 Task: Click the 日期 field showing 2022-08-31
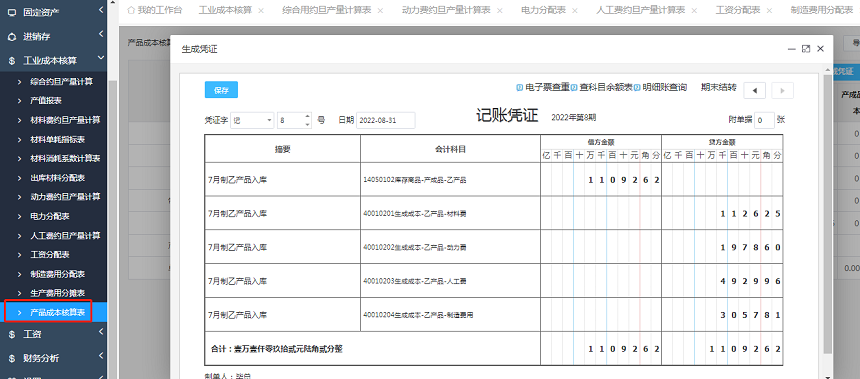[x=386, y=121]
